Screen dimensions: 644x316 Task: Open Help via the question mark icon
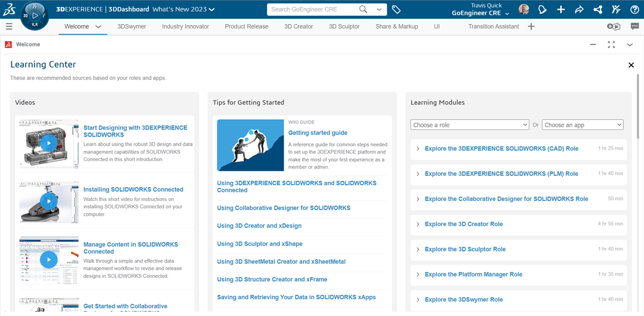point(634,9)
